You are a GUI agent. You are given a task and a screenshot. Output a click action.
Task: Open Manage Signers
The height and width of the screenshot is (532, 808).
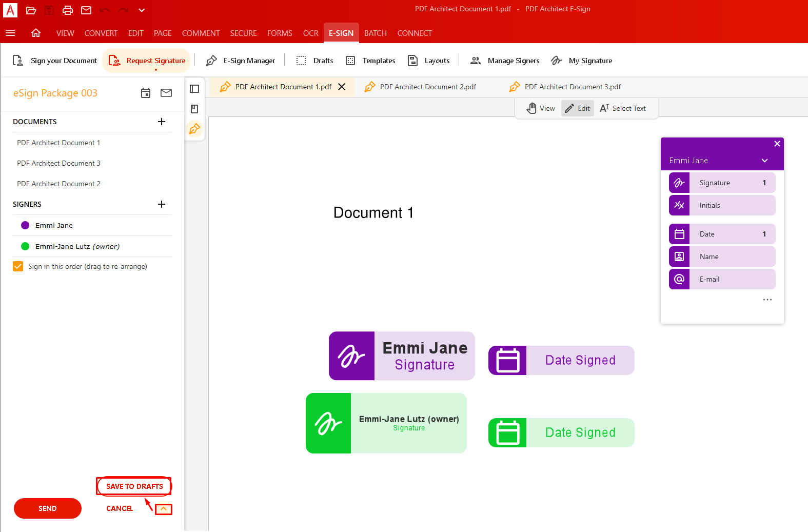(505, 61)
